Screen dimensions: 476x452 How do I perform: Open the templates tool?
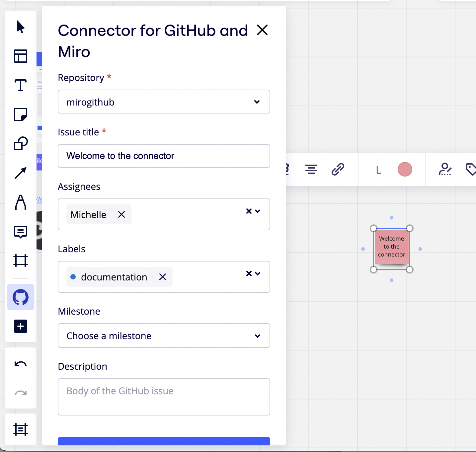[x=21, y=56]
